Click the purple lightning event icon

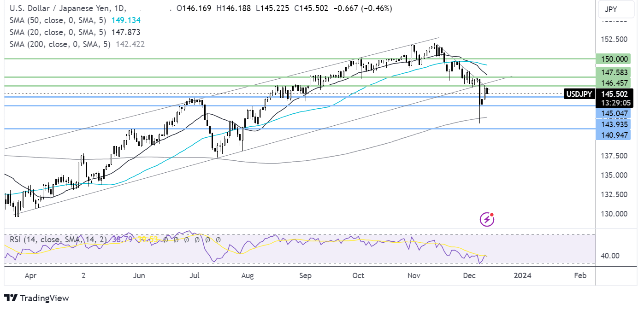click(x=487, y=220)
